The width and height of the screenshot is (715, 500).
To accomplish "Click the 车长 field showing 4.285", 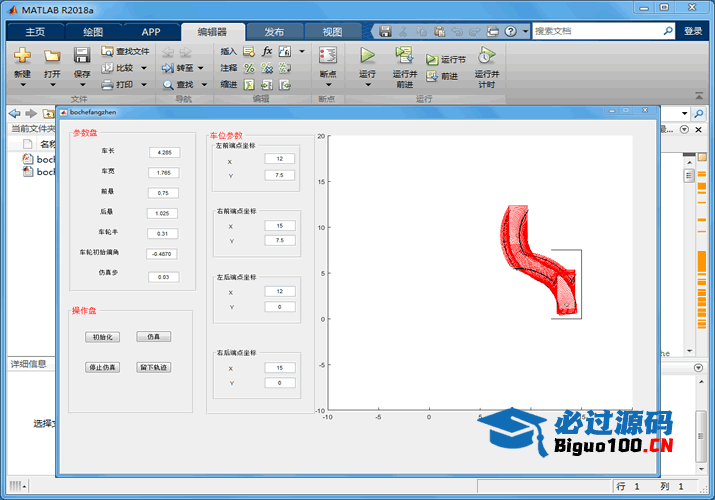I will (x=165, y=153).
